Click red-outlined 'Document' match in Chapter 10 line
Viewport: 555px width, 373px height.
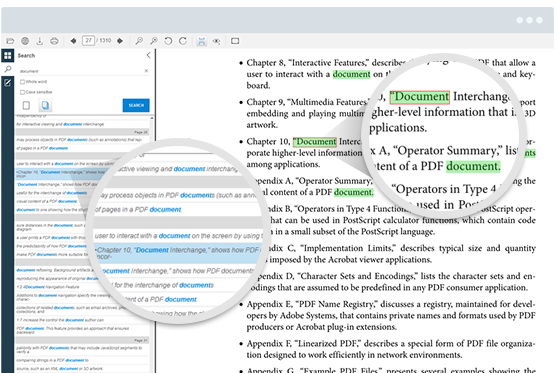315,142
